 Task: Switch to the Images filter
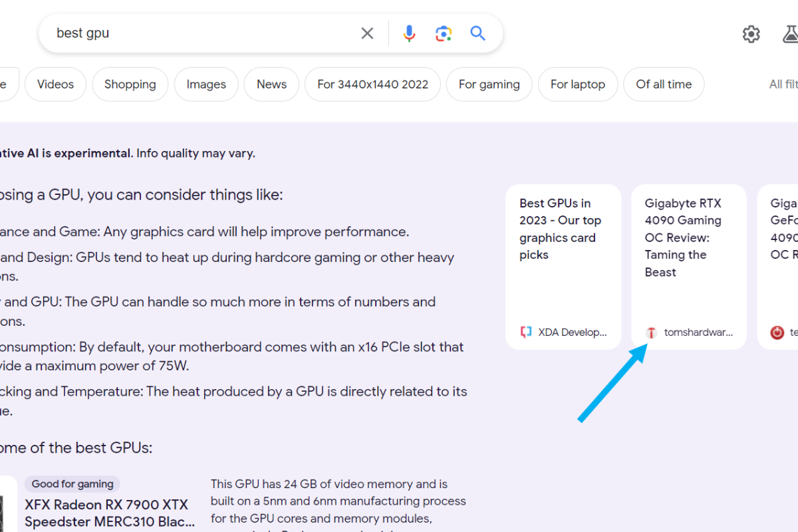click(x=206, y=84)
